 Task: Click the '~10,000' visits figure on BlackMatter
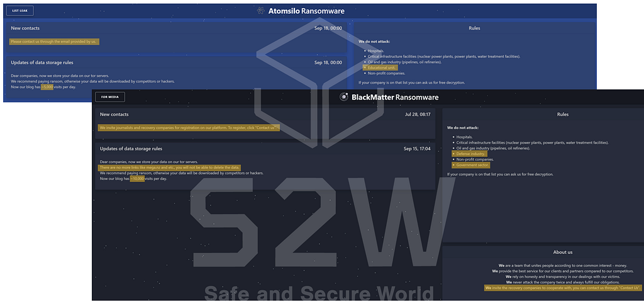point(137,179)
